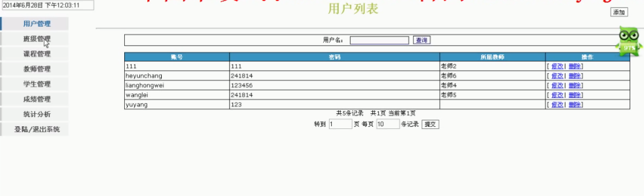
Task: Click the 账号 column header
Action: click(x=177, y=57)
